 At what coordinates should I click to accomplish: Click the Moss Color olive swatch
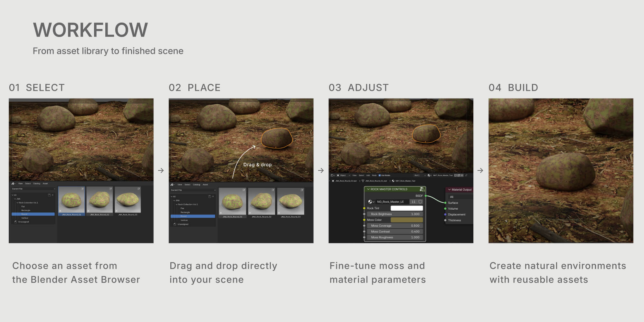407,220
